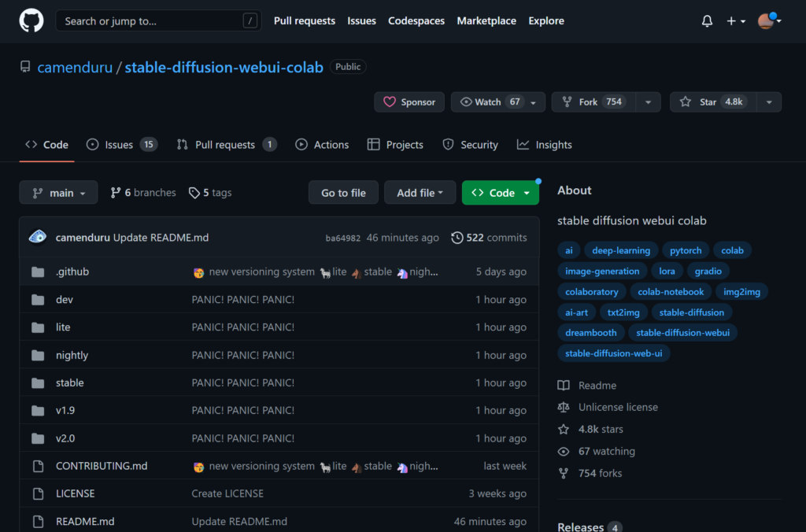Switch to the Issues tab
This screenshot has width=806, height=532.
[121, 145]
